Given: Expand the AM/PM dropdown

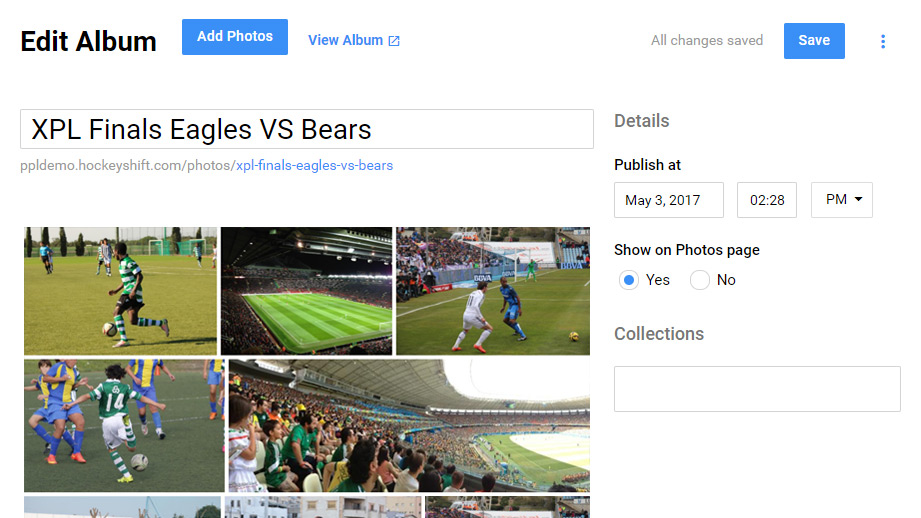Looking at the screenshot, I should coord(841,200).
